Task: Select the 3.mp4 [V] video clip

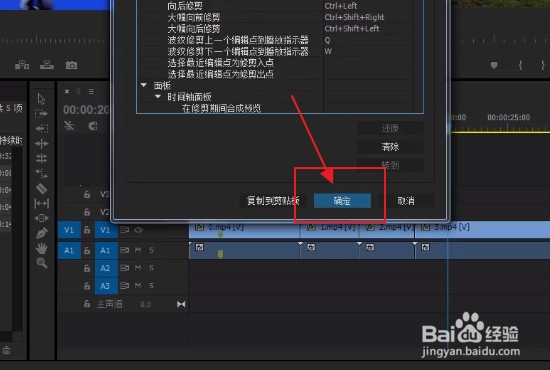Action: click(482, 229)
